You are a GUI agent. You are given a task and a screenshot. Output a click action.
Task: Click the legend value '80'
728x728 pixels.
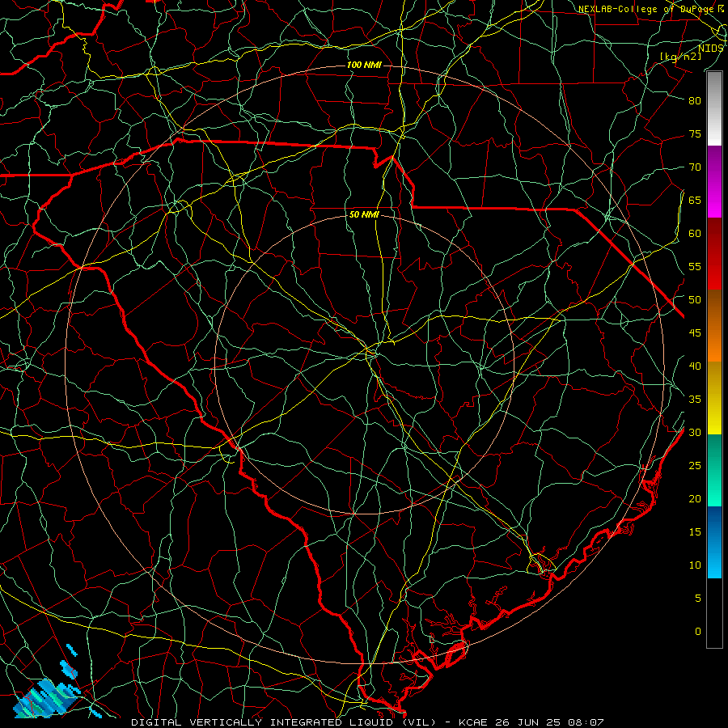695,101
